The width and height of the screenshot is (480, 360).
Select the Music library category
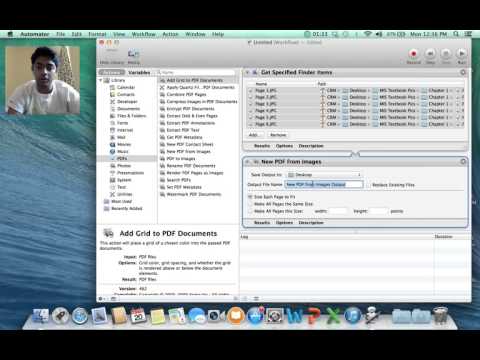click(123, 151)
